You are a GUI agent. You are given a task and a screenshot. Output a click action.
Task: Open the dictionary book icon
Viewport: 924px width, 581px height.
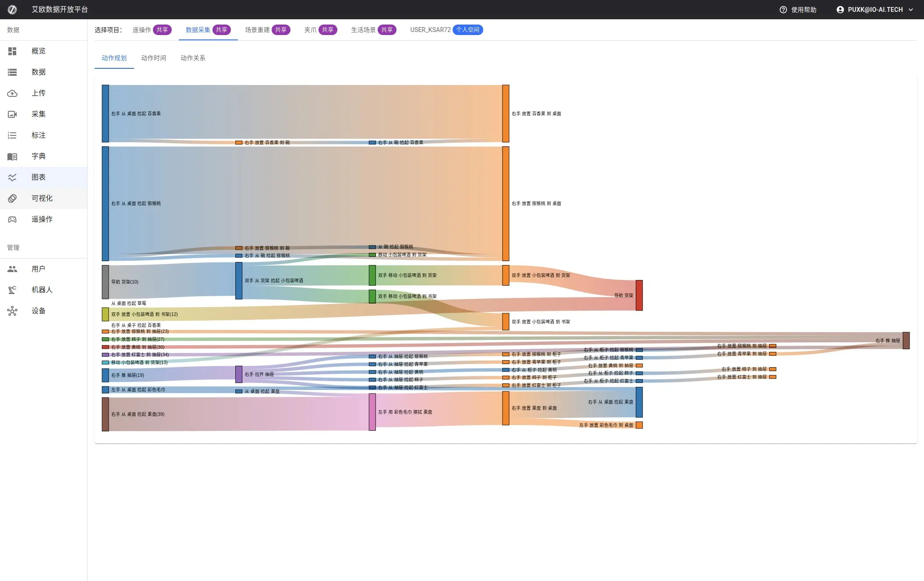coord(12,156)
